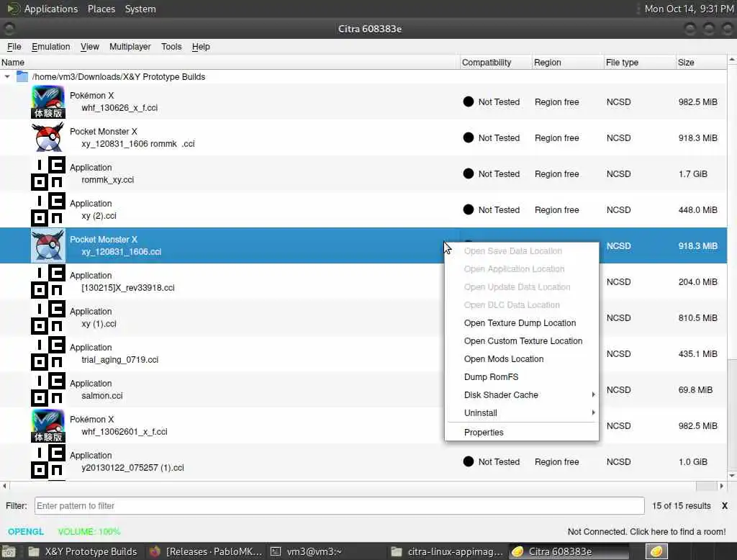The width and height of the screenshot is (737, 560).
Task: Click the Applications menu logo icon
Action: coord(13,9)
